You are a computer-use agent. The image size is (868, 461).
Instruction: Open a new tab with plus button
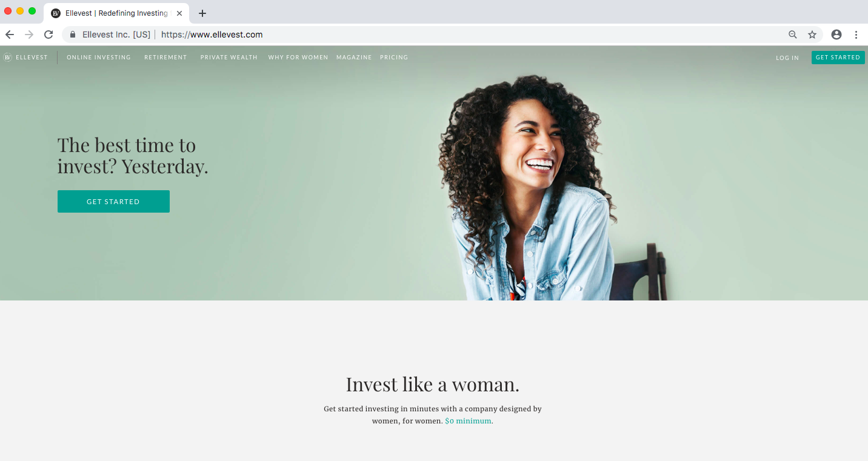(202, 13)
